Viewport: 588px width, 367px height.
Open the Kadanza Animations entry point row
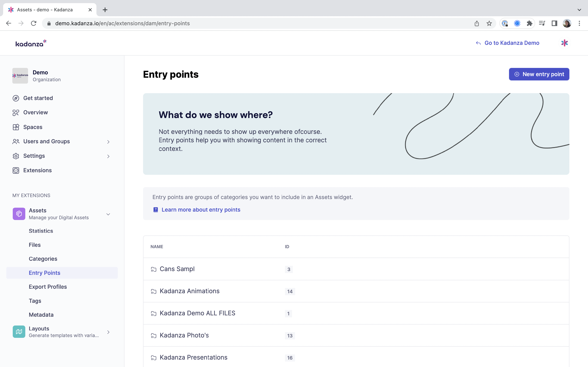(x=190, y=291)
